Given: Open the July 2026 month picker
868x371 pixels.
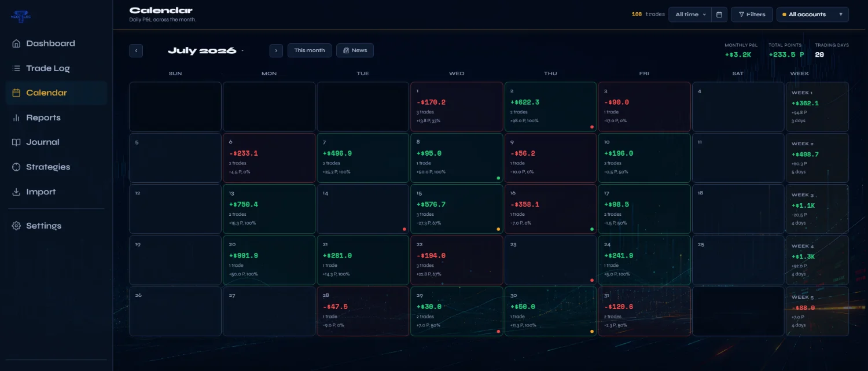Looking at the screenshot, I should (x=206, y=50).
